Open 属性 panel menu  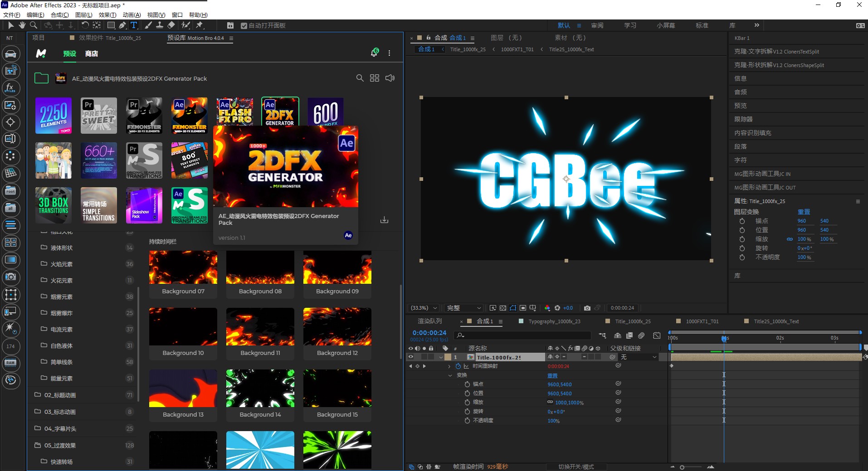point(858,201)
